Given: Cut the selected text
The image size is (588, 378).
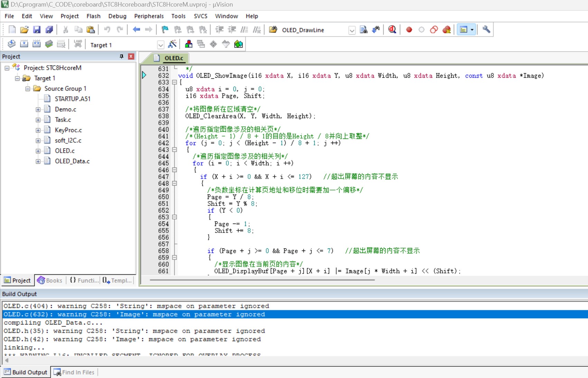Looking at the screenshot, I should (65, 30).
